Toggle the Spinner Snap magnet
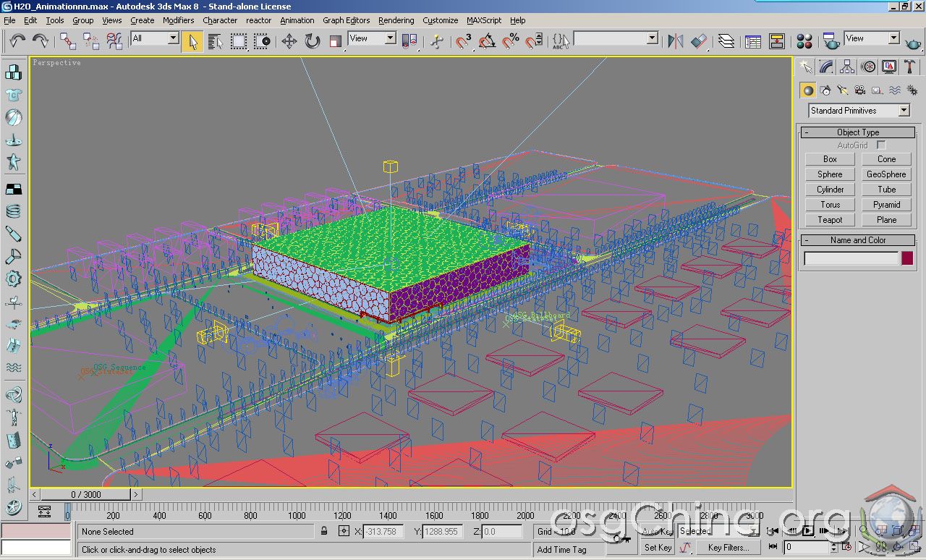Screen dimensions: 926x560 [534, 41]
